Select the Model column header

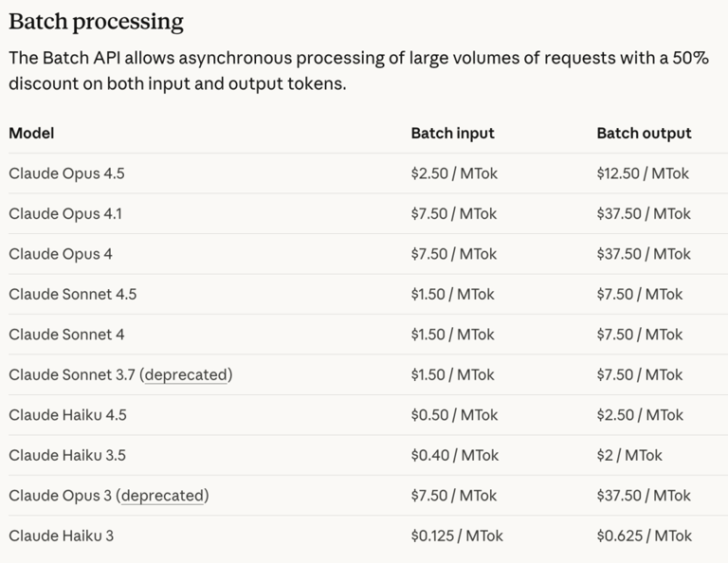click(31, 133)
